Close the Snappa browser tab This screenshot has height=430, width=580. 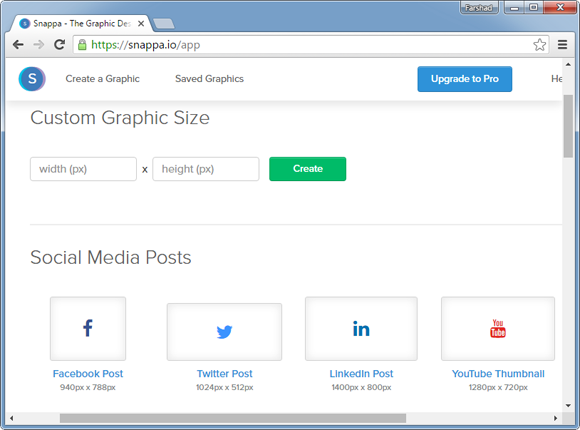tap(141, 24)
